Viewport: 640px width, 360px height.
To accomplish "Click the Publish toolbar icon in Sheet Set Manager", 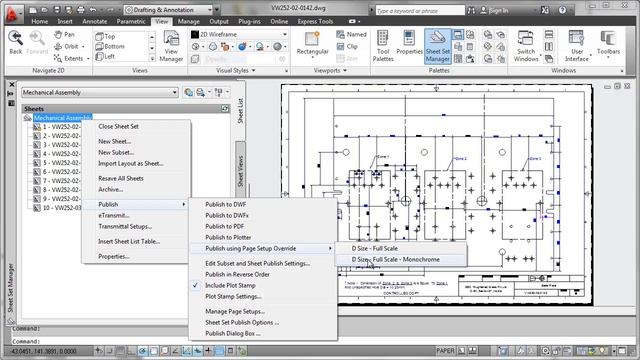I will tap(200, 93).
